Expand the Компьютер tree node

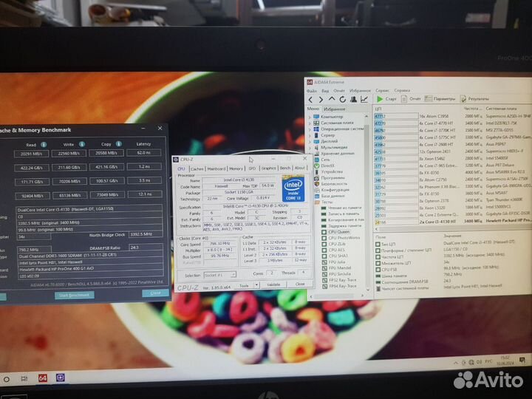[310, 117]
